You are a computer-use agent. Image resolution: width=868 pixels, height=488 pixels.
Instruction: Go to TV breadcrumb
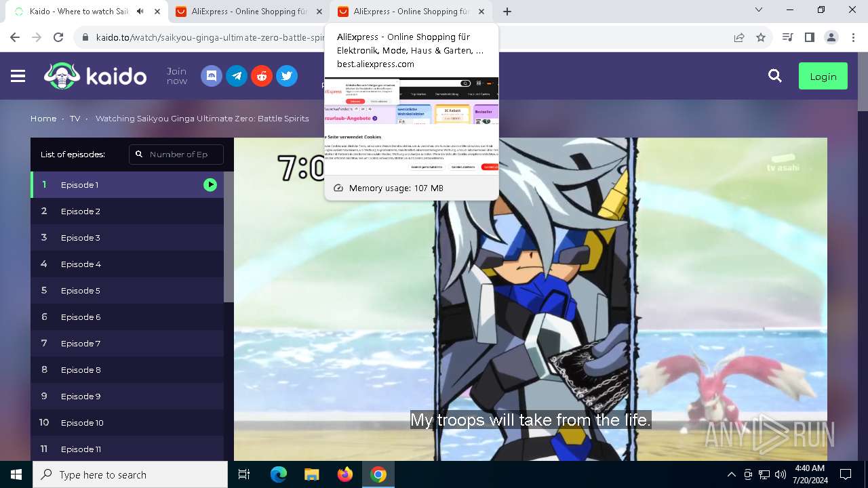point(75,119)
